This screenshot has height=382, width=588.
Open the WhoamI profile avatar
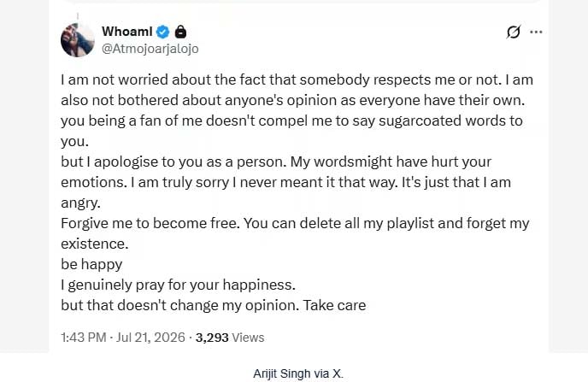(78, 40)
